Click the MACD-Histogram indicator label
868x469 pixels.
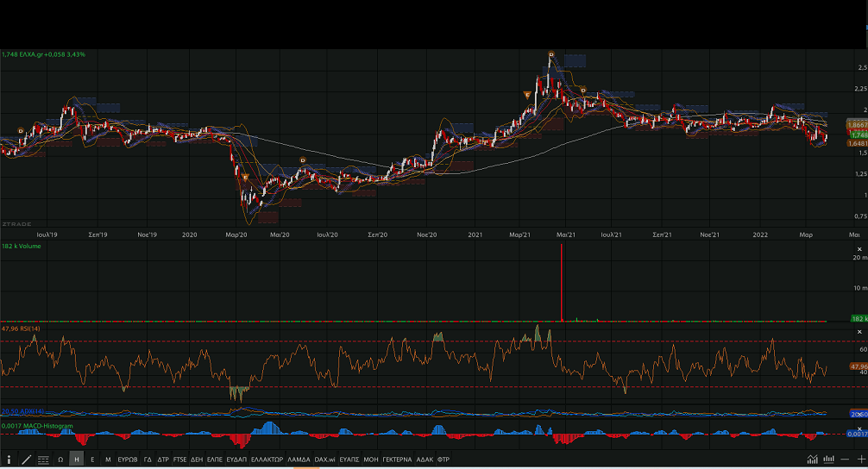tap(38, 426)
